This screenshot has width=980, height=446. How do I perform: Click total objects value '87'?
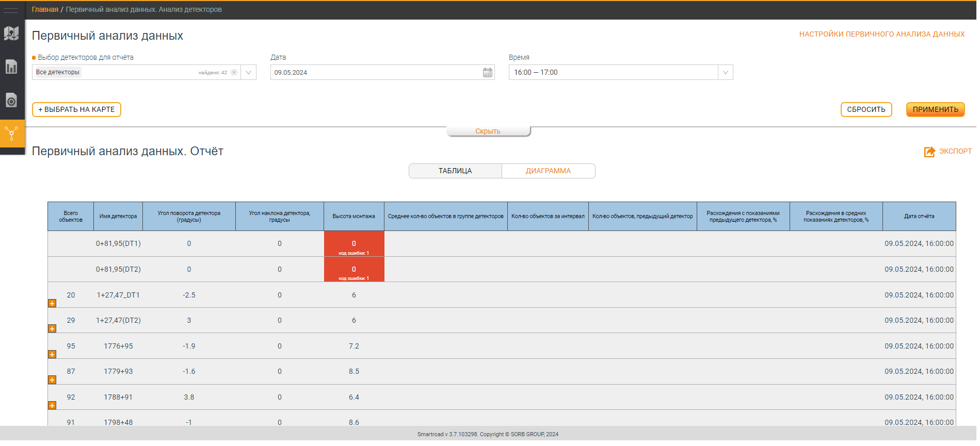point(71,372)
